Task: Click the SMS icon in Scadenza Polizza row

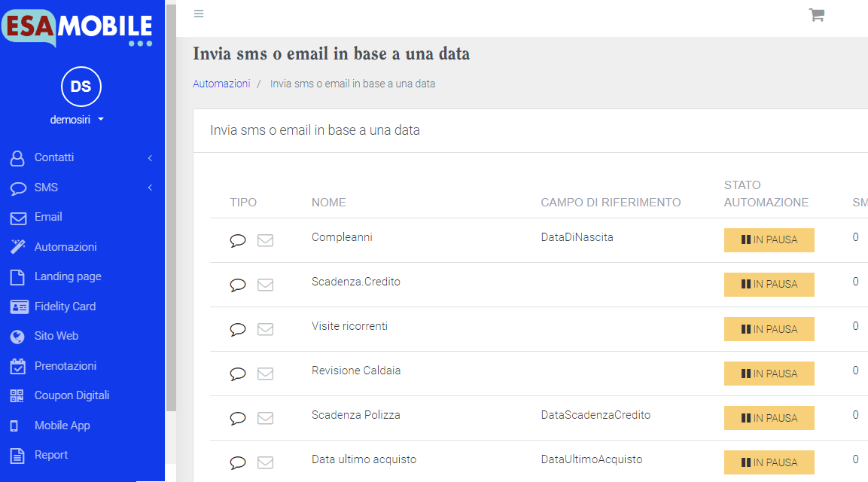Action: (x=238, y=418)
